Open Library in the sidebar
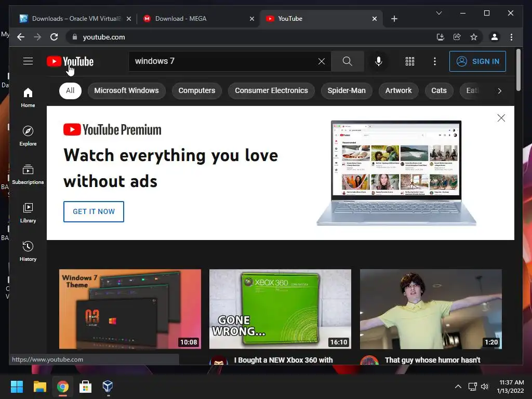 pyautogui.click(x=28, y=213)
